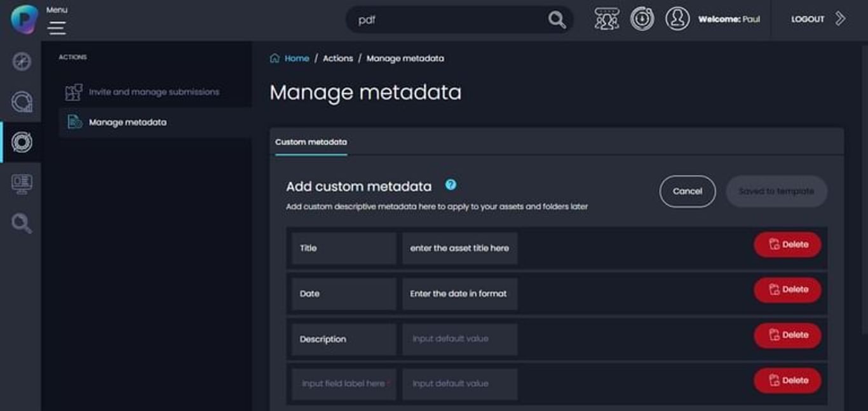868x411 pixels.
Task: Click the app logo in top-left corner
Action: 24,19
